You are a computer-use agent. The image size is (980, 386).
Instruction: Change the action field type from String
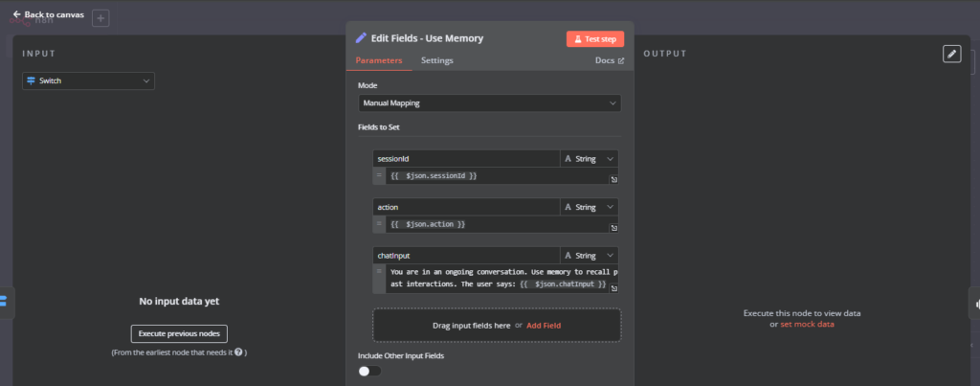point(590,207)
